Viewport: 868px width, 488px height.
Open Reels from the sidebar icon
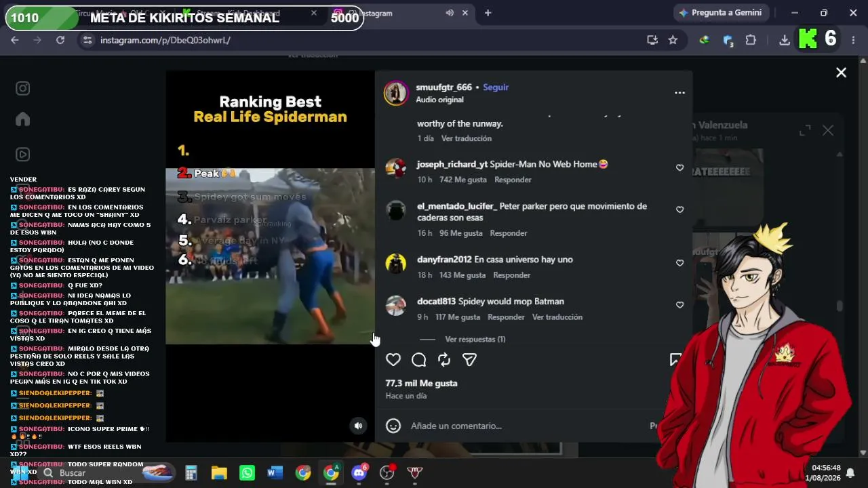pos(23,155)
